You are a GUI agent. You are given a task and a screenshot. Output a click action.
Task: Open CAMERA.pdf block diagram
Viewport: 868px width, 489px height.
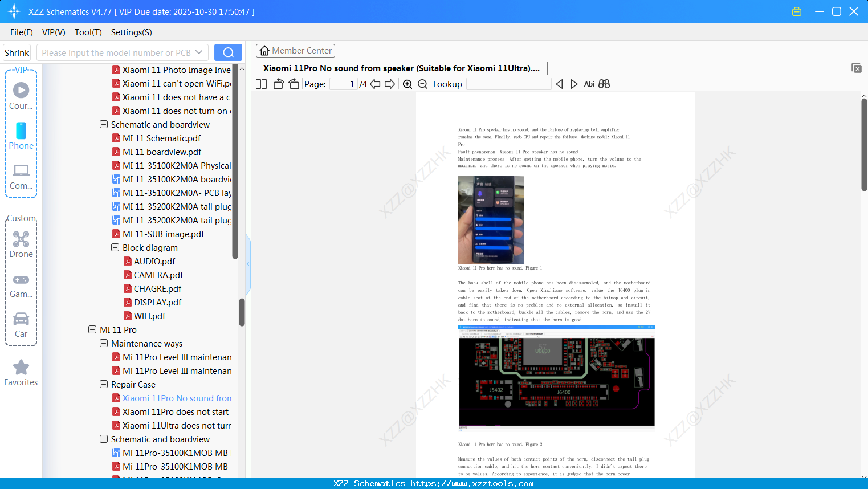tap(158, 275)
